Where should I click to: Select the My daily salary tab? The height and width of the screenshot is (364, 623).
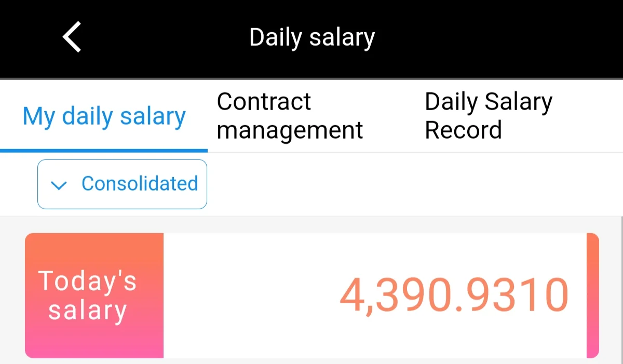104,116
